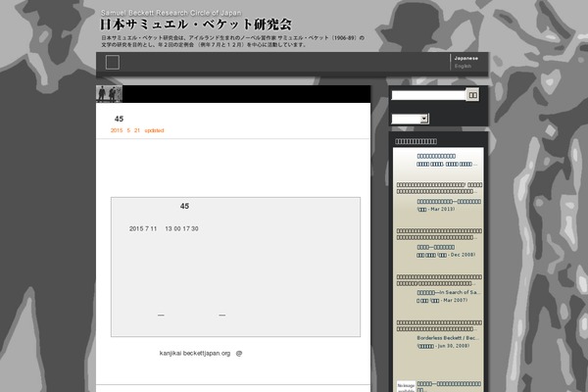Click the 'No image available' book thumbnail
Viewport: 588px width, 392px height.
pos(406,386)
